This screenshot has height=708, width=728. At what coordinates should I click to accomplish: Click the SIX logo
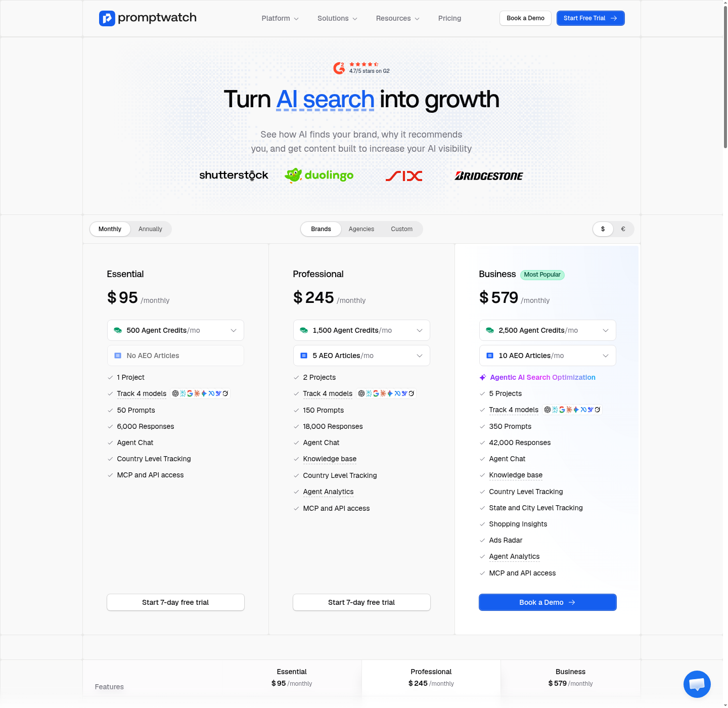coord(404,176)
